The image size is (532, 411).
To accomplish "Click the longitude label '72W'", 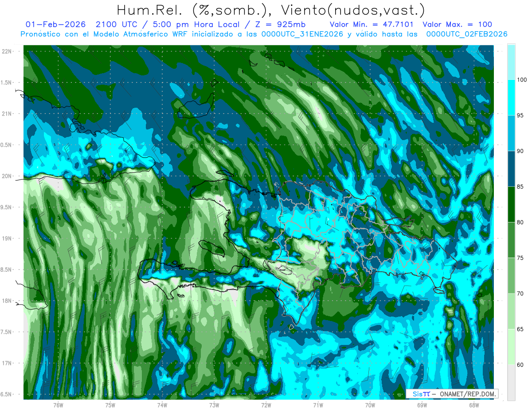I will pyautogui.click(x=266, y=405).
